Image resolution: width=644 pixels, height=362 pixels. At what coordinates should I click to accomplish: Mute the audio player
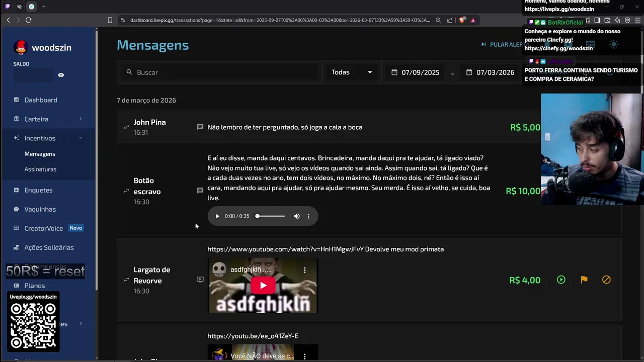pyautogui.click(x=297, y=216)
